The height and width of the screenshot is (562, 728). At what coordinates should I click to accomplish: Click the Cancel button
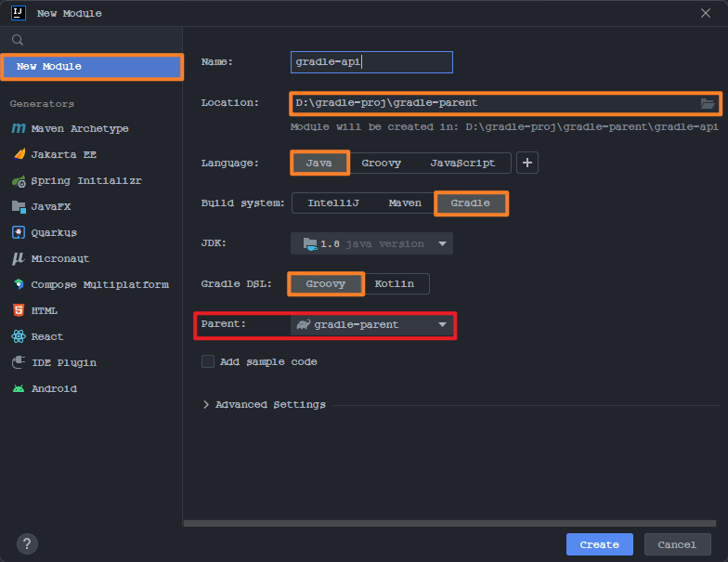point(678,544)
